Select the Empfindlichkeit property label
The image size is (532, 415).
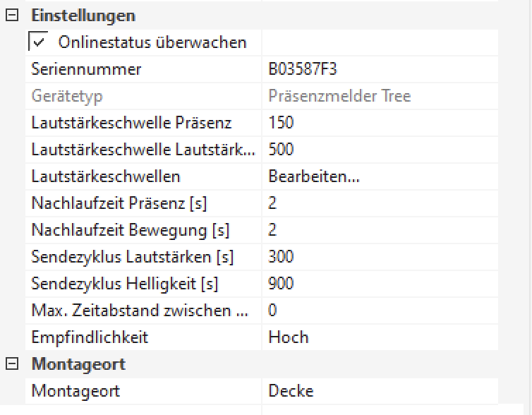pyautogui.click(x=90, y=337)
